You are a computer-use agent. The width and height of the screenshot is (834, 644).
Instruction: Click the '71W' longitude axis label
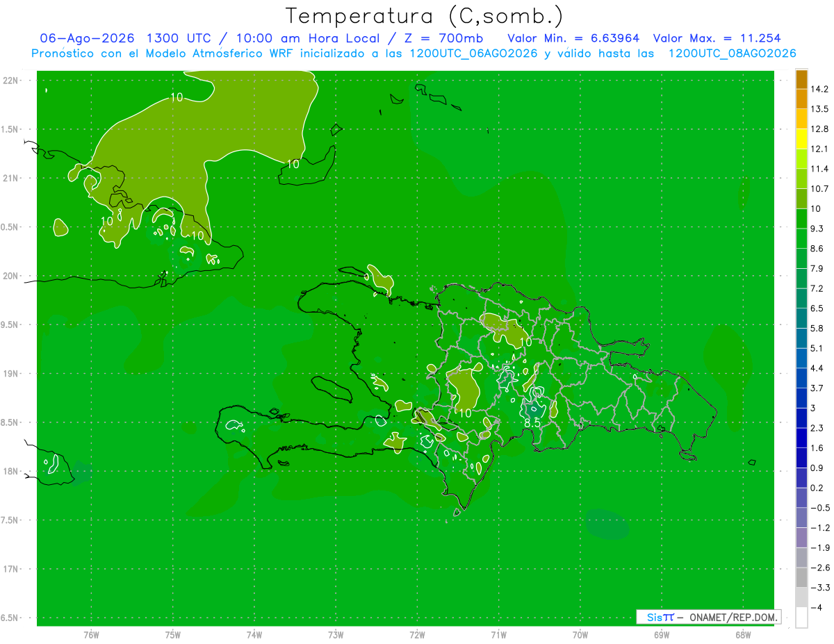pyautogui.click(x=498, y=635)
